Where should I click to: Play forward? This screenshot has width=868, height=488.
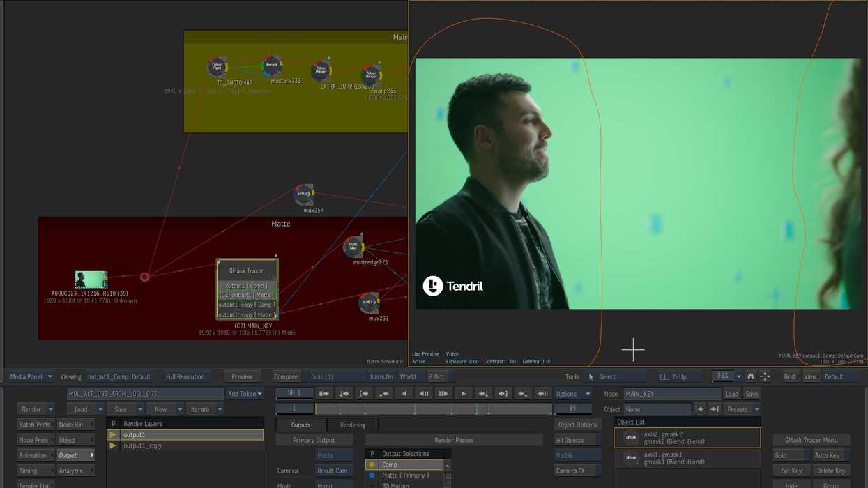tap(463, 394)
